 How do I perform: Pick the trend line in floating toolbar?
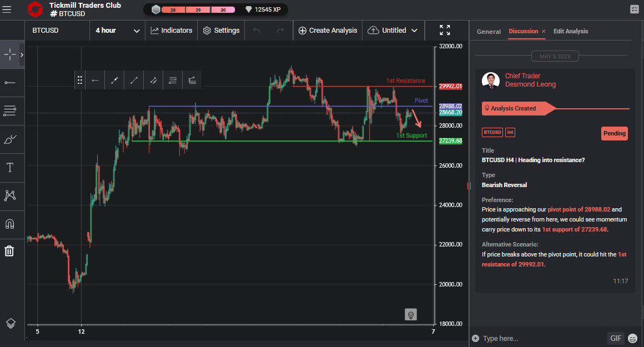[134, 80]
